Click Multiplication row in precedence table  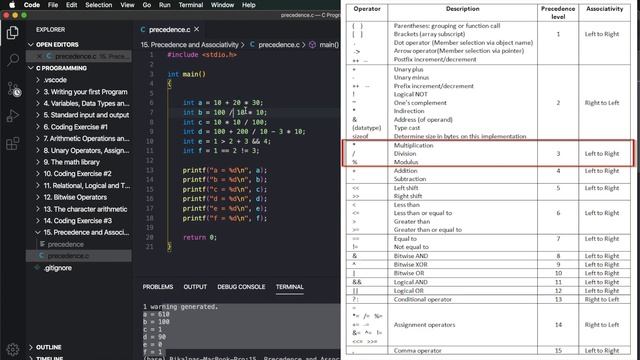413,145
